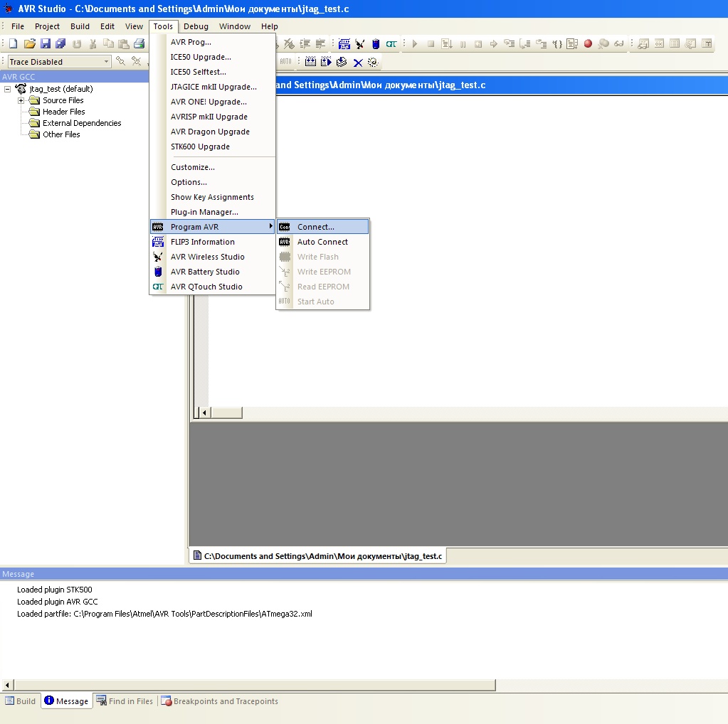Open the File menu
The width and height of the screenshot is (728, 724).
pyautogui.click(x=18, y=26)
